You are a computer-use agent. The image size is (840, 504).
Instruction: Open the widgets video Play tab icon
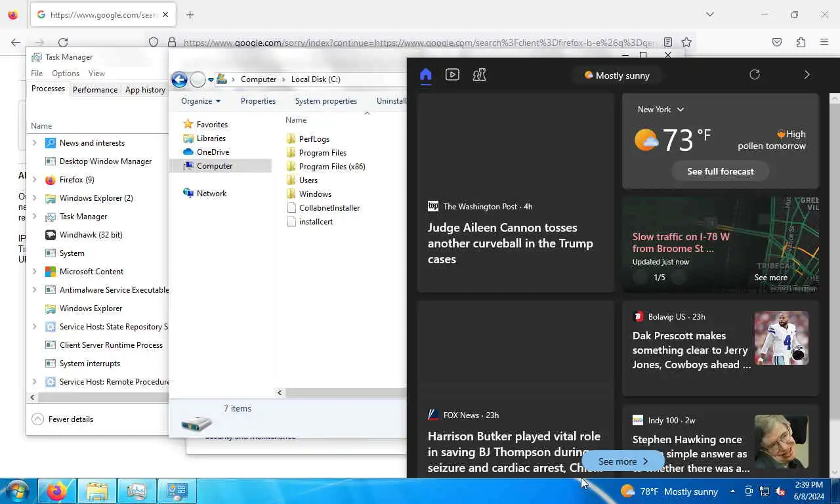[452, 75]
